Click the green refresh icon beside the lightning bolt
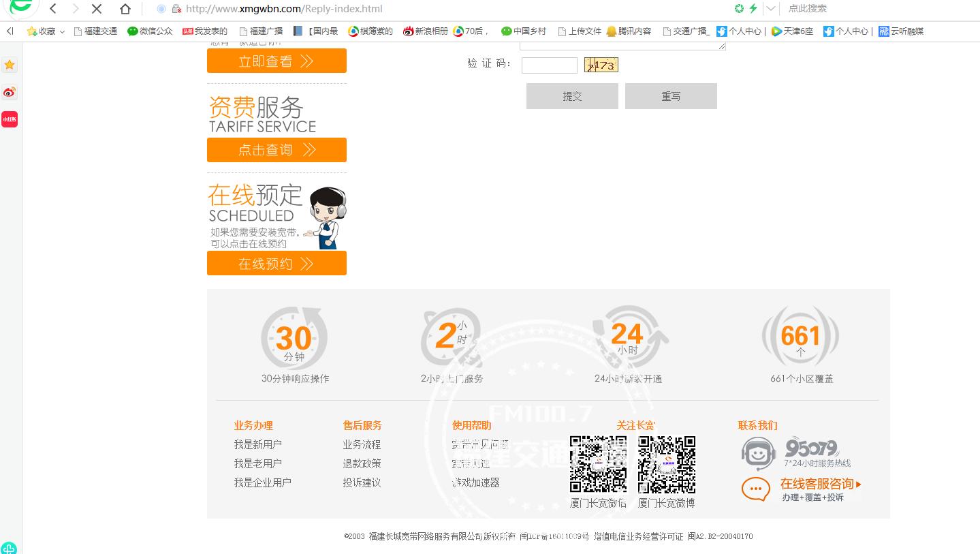980x554 pixels. [739, 8]
